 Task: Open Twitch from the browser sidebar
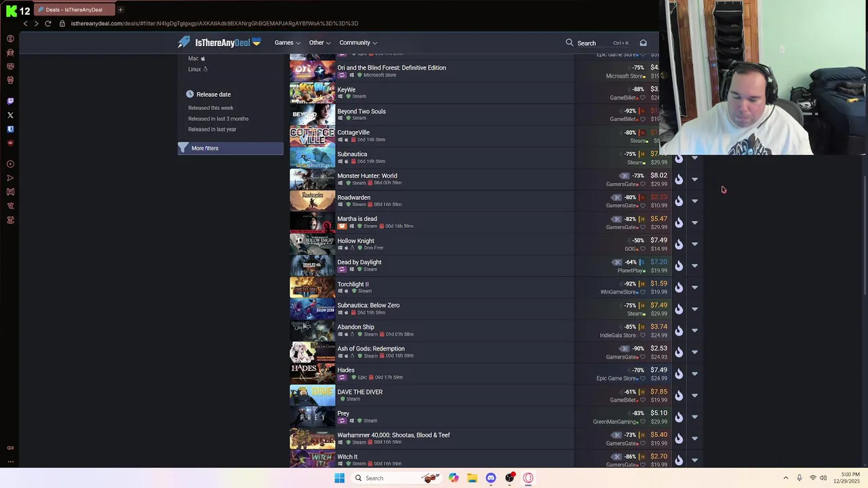point(10,101)
